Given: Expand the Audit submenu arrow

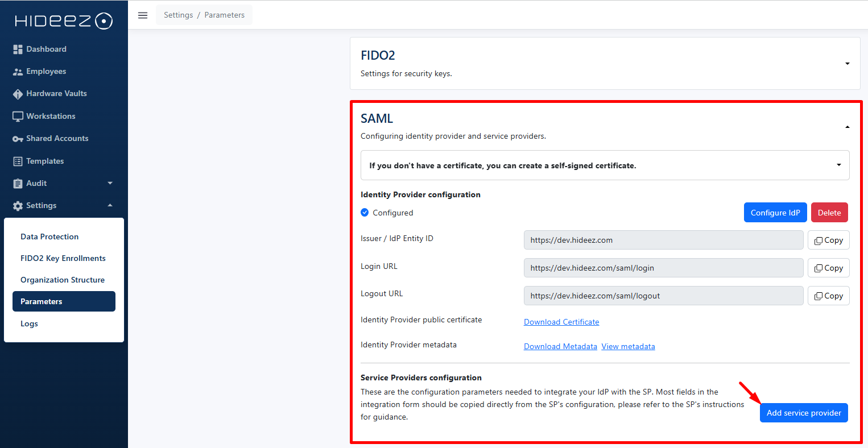Looking at the screenshot, I should 110,183.
